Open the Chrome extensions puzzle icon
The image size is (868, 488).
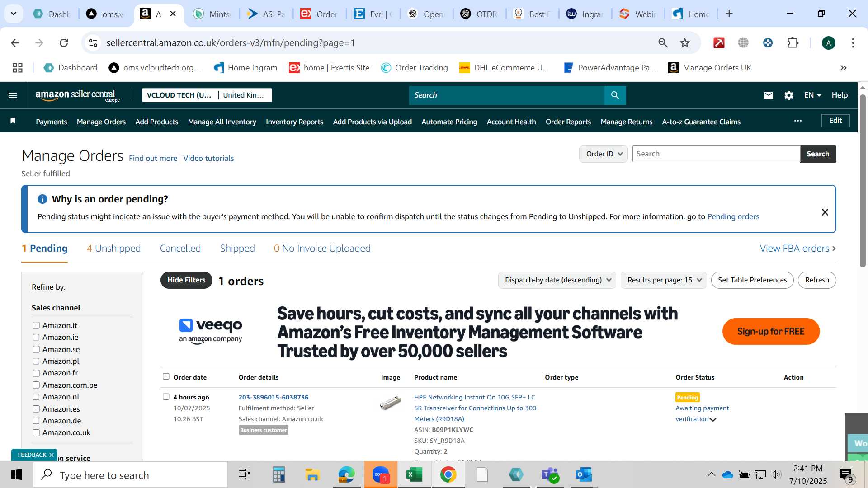(793, 43)
